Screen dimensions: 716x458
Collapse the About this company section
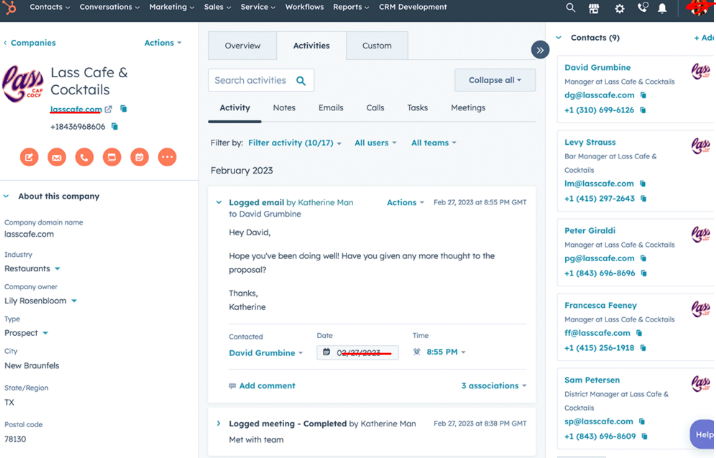pos(7,196)
